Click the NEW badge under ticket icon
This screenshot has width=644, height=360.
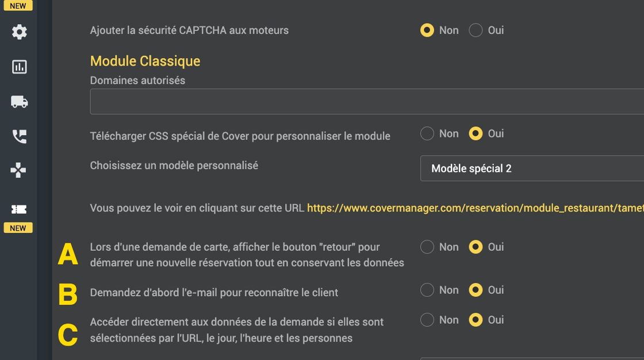[18, 228]
